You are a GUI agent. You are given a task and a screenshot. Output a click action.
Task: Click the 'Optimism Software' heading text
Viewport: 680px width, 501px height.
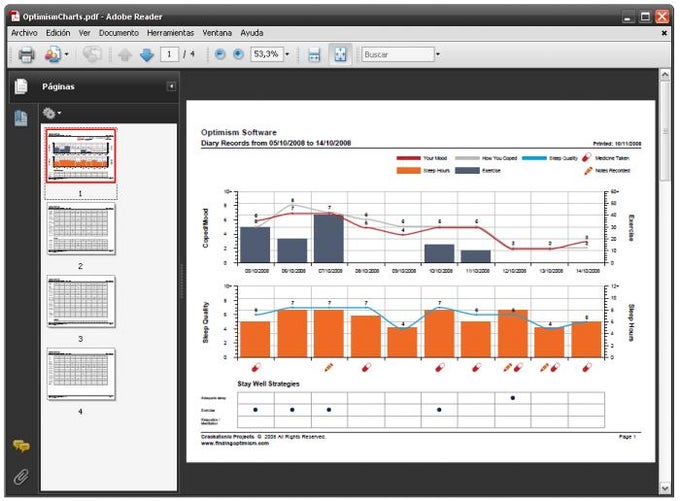coord(239,132)
